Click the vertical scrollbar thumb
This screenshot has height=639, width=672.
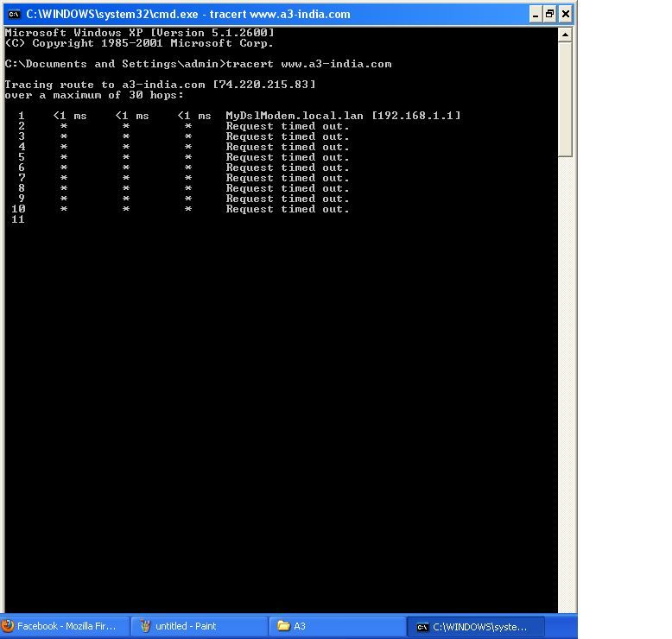click(565, 100)
